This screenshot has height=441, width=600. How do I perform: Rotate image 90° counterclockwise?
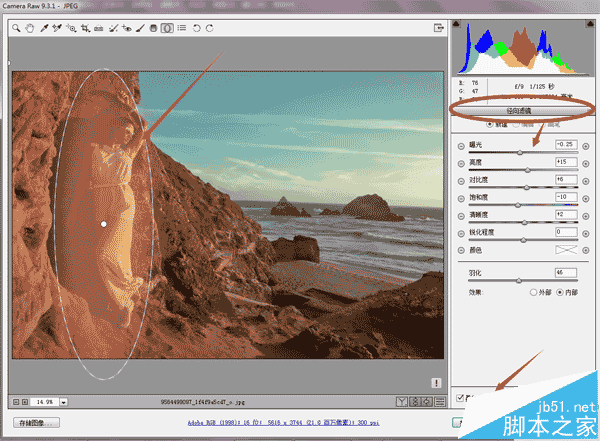[x=196, y=28]
